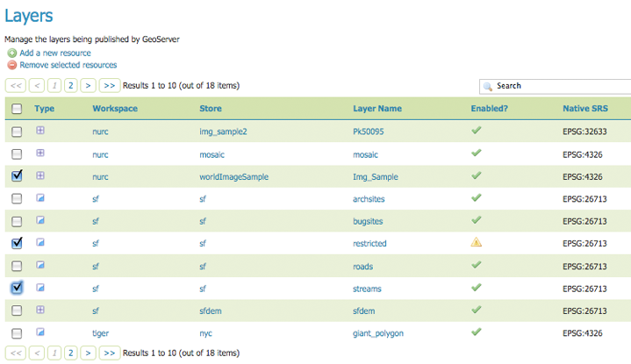Viewport: 631px width, 364px height.
Task: Click the raster type icon for Pk50095 row
Action: (40, 131)
